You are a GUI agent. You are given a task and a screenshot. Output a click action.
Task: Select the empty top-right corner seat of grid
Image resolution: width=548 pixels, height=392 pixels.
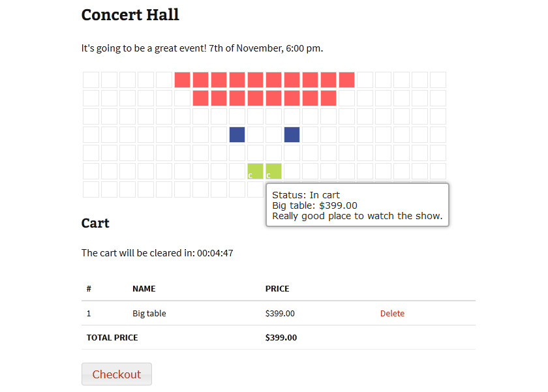tap(438, 80)
